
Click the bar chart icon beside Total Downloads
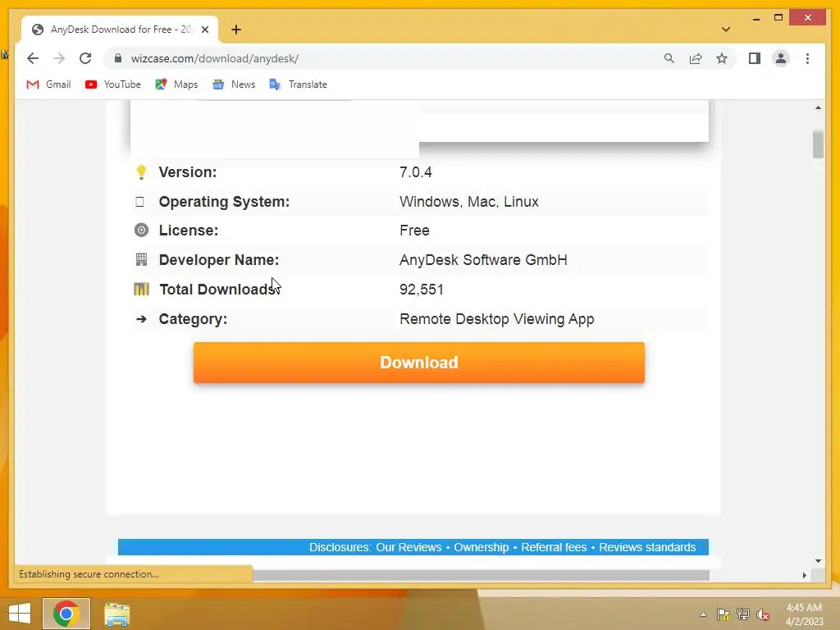[141, 290]
